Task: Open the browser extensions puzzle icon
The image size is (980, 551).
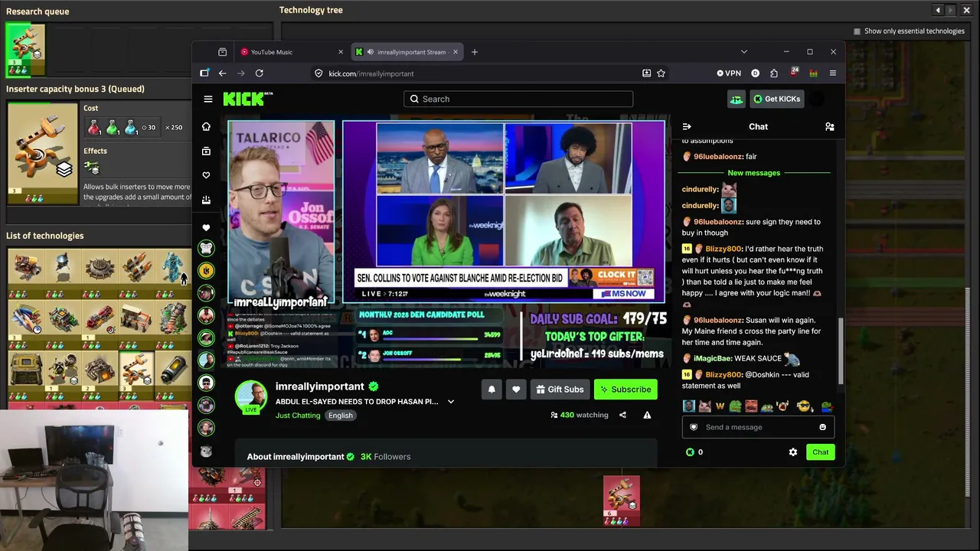Action: [774, 73]
